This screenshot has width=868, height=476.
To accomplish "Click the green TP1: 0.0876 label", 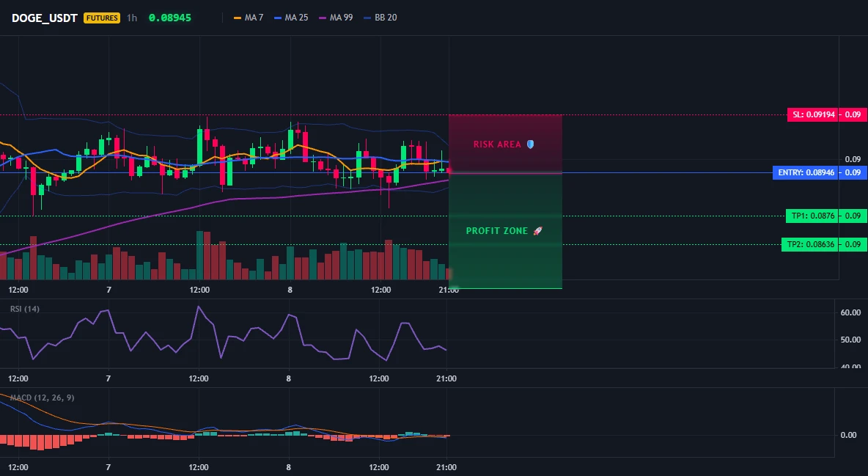I will tap(812, 216).
